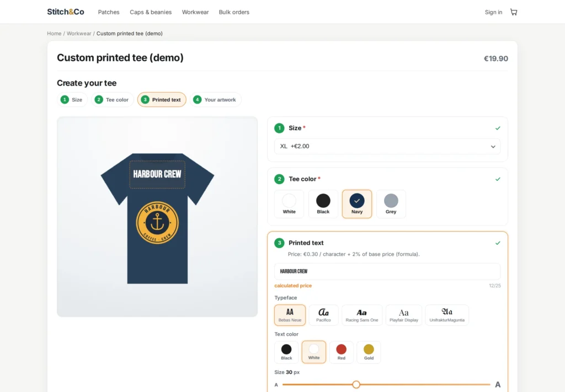Click the small A size icon
565x392 pixels.
click(x=276, y=385)
